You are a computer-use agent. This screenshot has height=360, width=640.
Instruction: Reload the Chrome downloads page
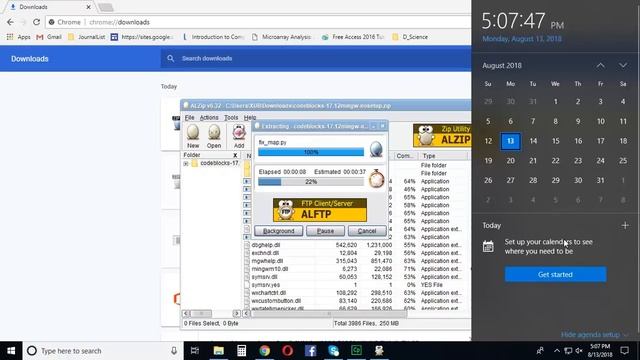36,22
